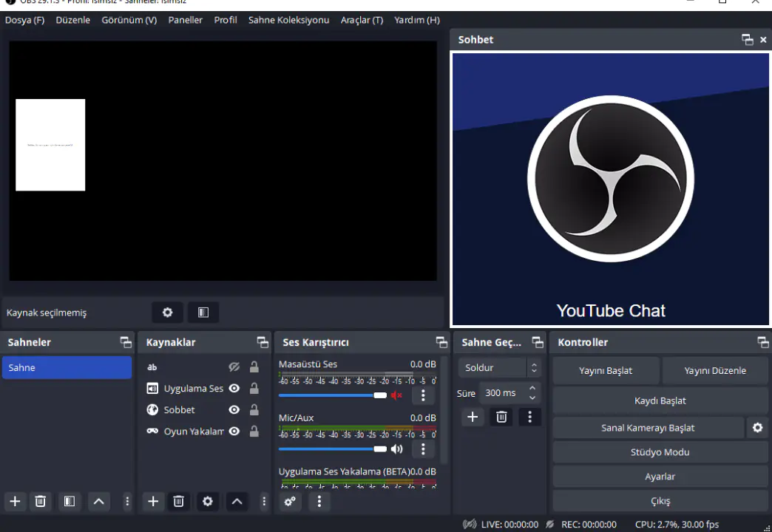Click Yayını Düzenle button

715,371
